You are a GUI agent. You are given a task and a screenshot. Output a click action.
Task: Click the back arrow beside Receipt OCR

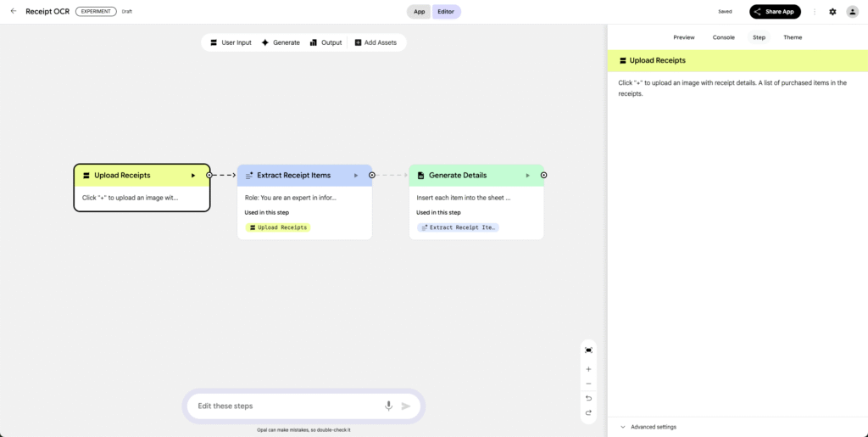point(13,11)
